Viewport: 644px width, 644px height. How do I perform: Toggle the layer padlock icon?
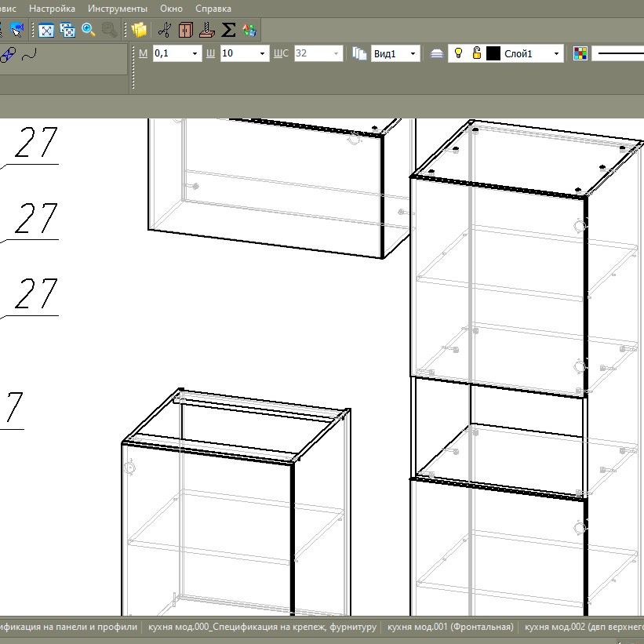[x=476, y=53]
